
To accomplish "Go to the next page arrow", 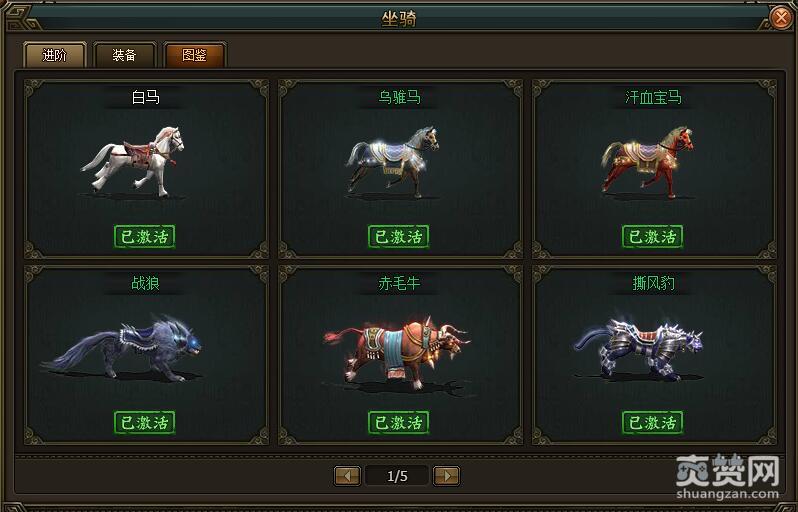I will tap(446, 476).
